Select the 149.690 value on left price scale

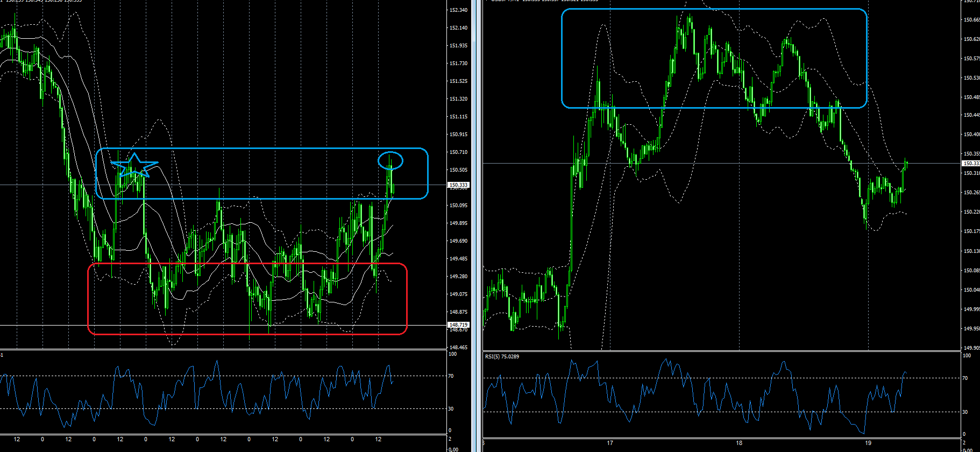tap(458, 241)
